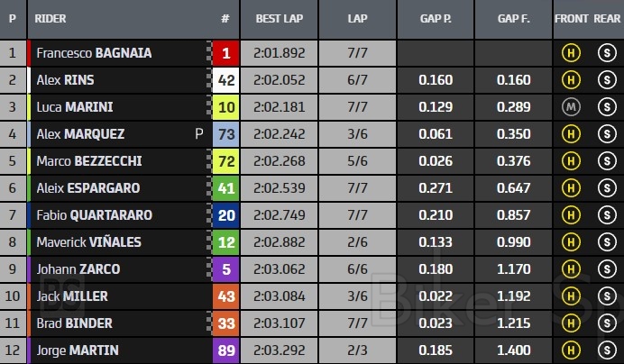Click Bagnaia's hard front tyre icon
This screenshot has height=364, width=624.
570,53
